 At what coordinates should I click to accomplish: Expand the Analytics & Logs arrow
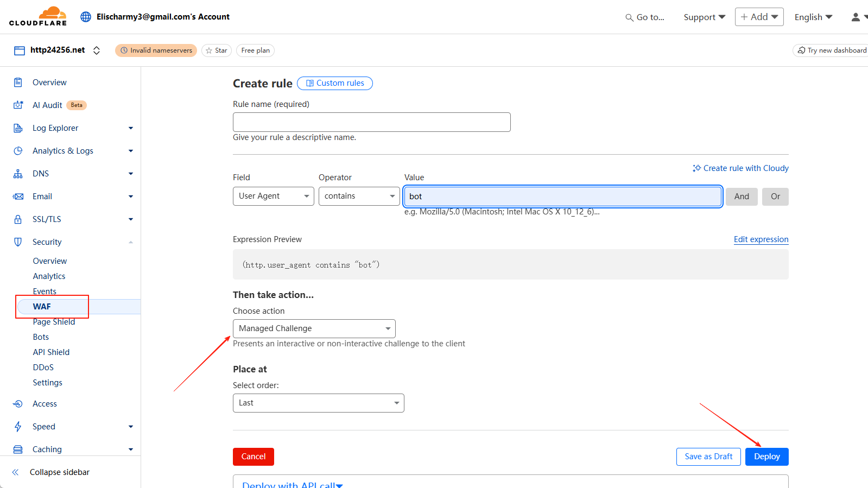click(x=131, y=151)
